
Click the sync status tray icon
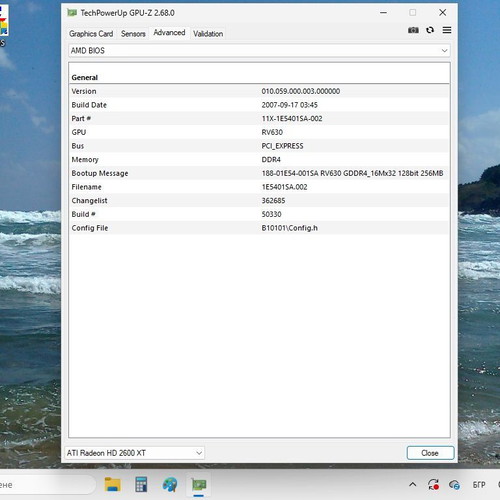coord(433,484)
